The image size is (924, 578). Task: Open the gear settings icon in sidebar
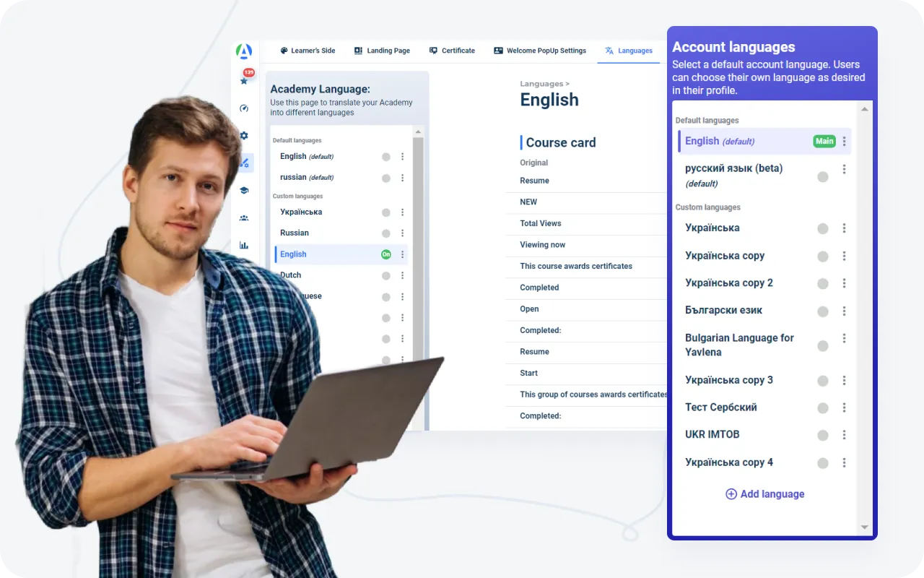pyautogui.click(x=244, y=136)
